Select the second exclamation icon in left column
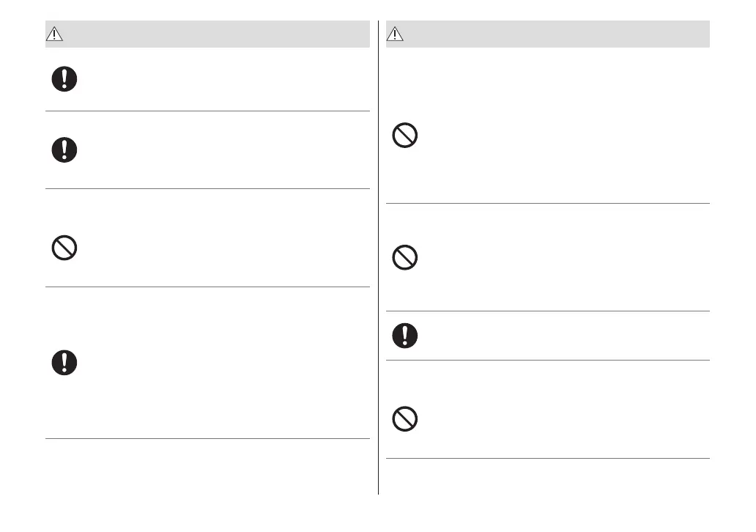756x532 pixels. [64, 149]
